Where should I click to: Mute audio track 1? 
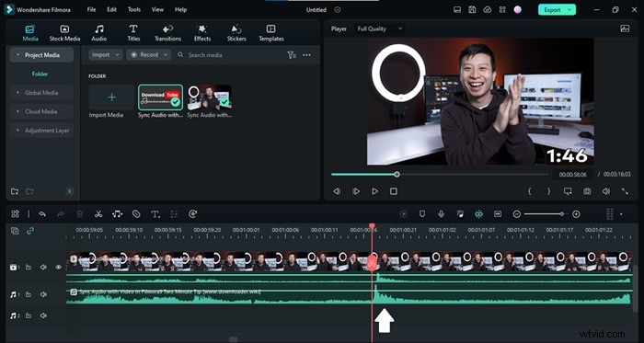tap(43, 294)
